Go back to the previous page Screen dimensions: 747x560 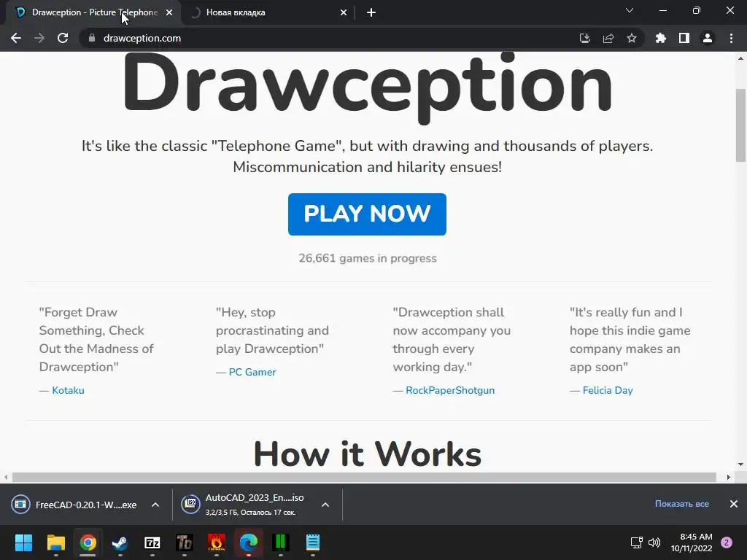pyautogui.click(x=16, y=38)
